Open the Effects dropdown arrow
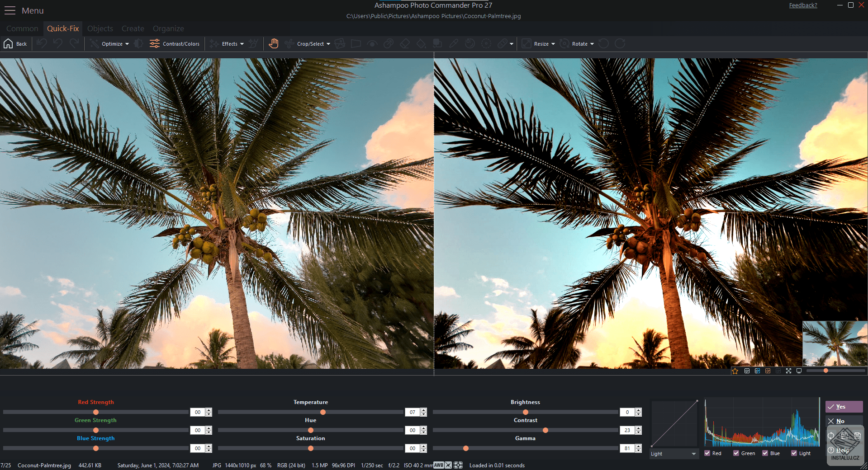Viewport: 868px width, 470px height. click(242, 44)
